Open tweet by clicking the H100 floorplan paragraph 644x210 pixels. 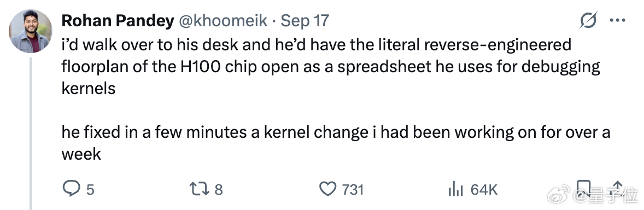click(x=331, y=67)
